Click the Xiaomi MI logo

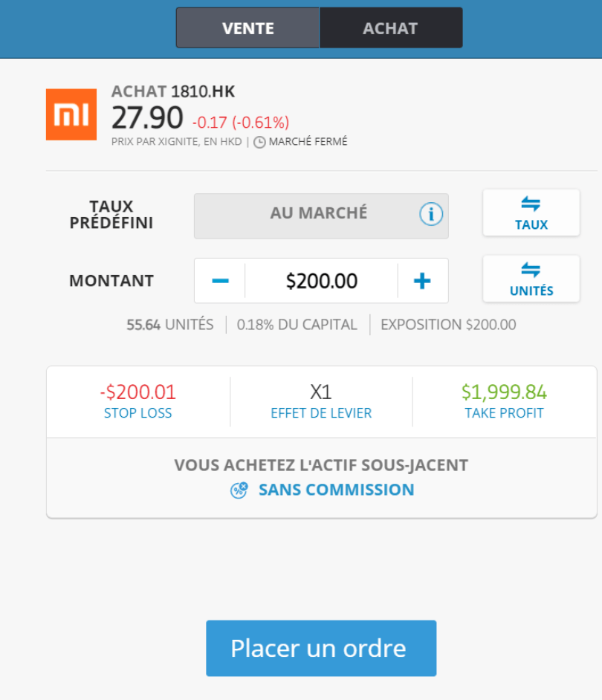pyautogui.click(x=71, y=114)
